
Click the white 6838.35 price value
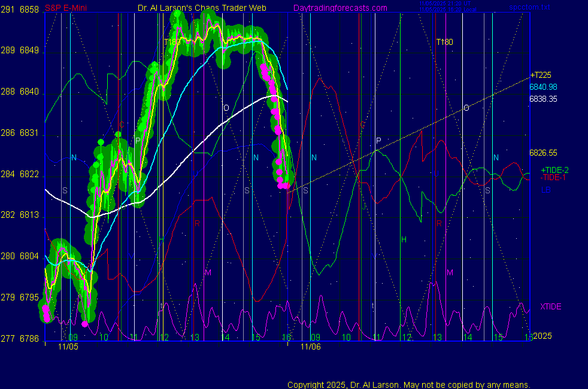(x=543, y=99)
